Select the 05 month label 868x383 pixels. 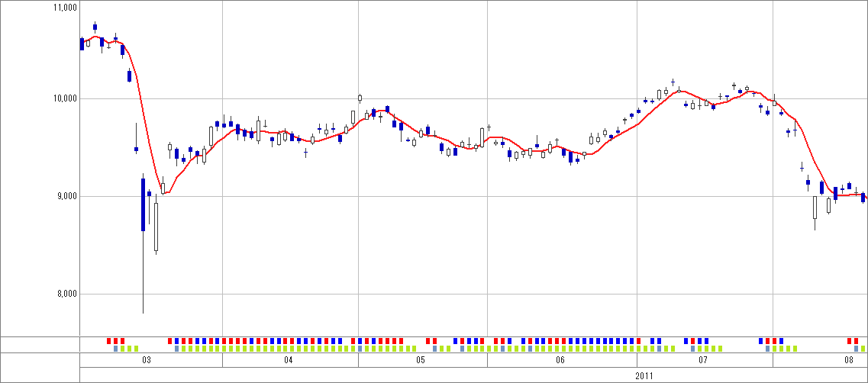pos(420,360)
